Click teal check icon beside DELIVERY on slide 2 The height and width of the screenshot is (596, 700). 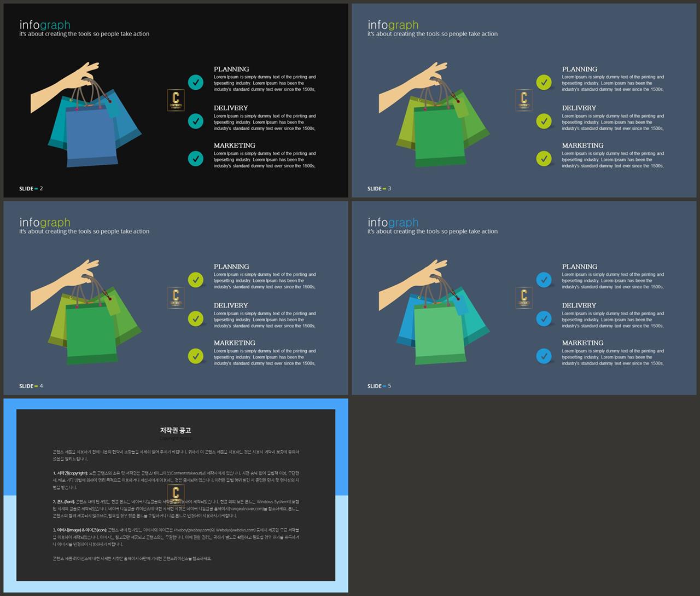point(196,121)
